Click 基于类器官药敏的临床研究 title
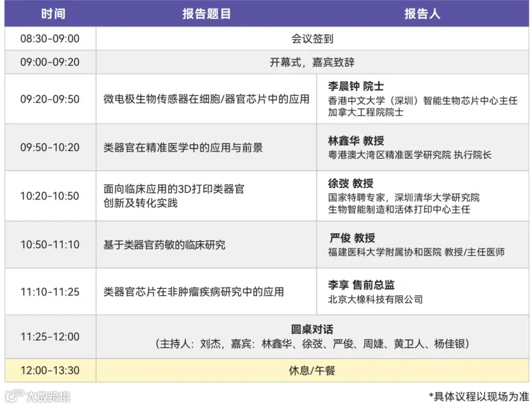 tap(164, 245)
